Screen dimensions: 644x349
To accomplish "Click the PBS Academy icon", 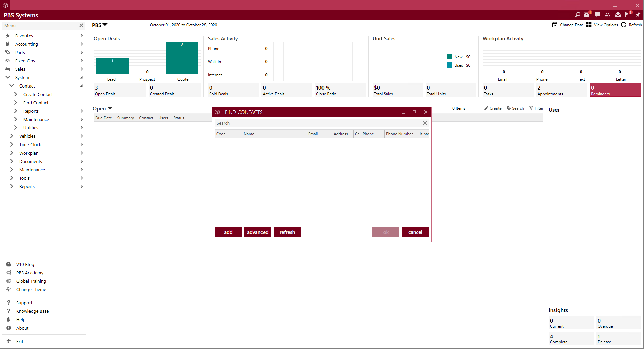I will [9, 273].
